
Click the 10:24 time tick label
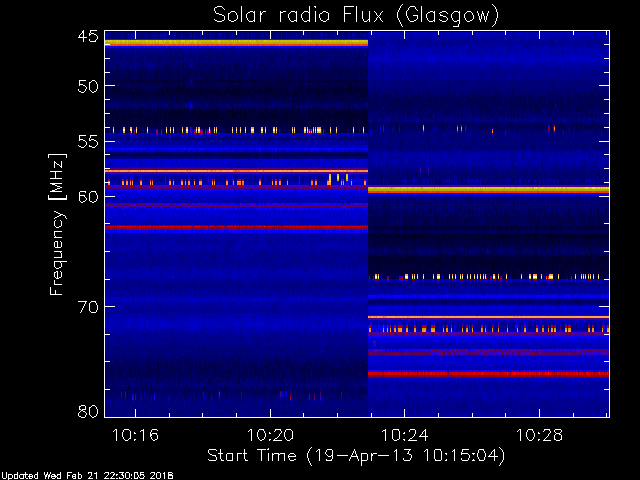click(x=405, y=435)
